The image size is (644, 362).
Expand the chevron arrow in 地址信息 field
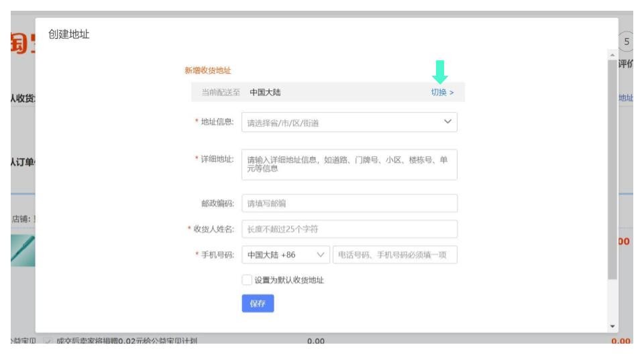tap(447, 122)
